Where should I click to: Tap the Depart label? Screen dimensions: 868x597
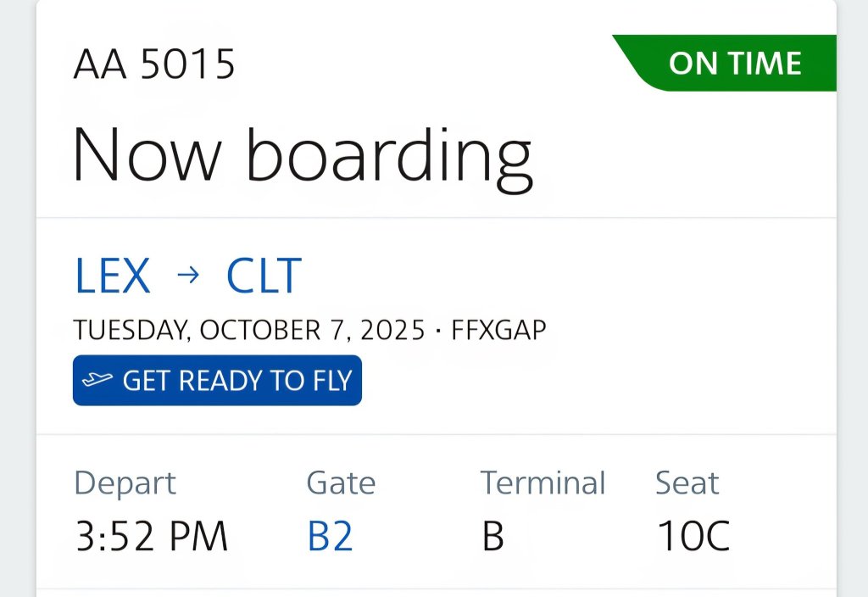[125, 483]
